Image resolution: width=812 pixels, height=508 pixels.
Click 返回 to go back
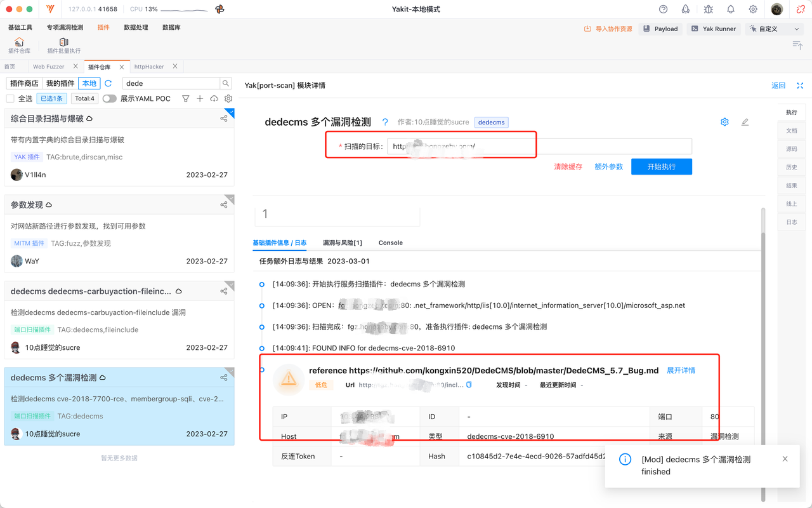point(778,85)
